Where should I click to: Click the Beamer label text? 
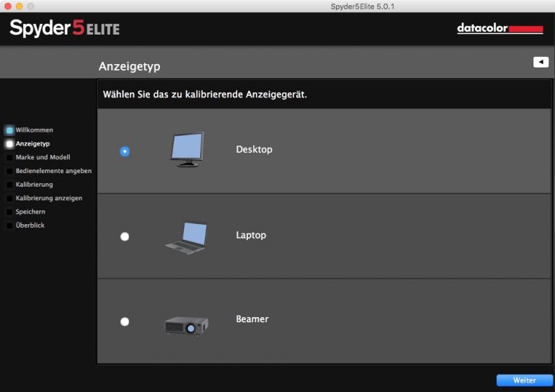(252, 319)
